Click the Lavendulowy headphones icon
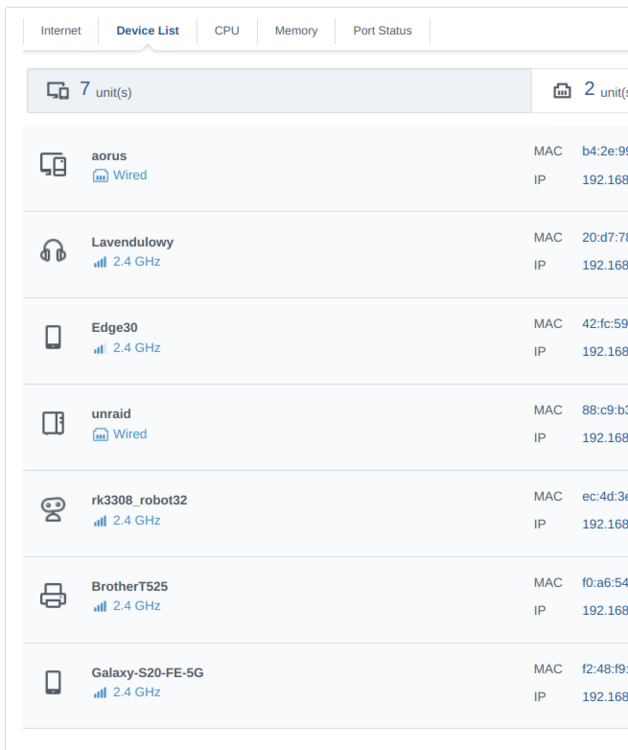The width and height of the screenshot is (628, 750). (53, 251)
